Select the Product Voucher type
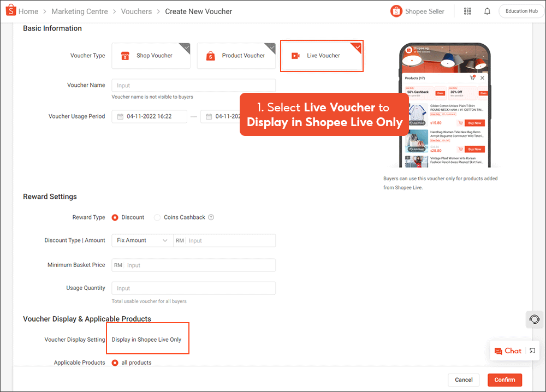This screenshot has width=546, height=392. coord(236,56)
